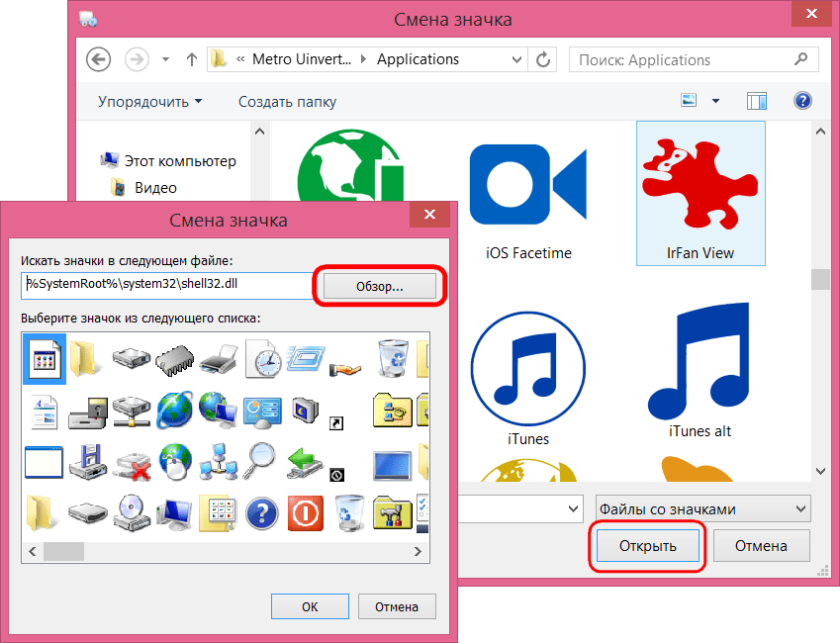This screenshot has width=840, height=643.
Task: Pick the blue question mark help icon
Action: (x=262, y=513)
